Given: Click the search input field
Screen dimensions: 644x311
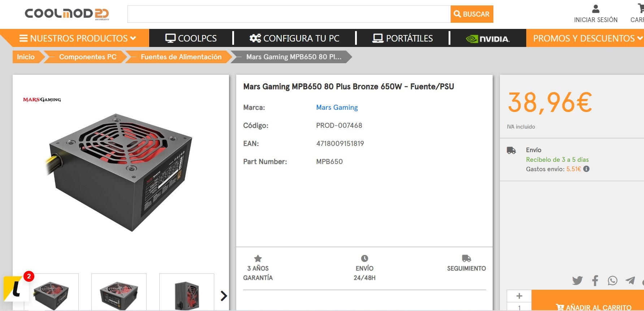Looking at the screenshot, I should click(289, 14).
